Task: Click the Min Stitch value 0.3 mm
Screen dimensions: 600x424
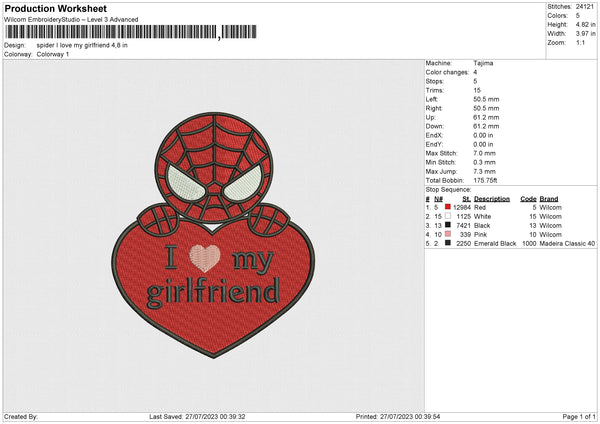Action: pos(484,162)
